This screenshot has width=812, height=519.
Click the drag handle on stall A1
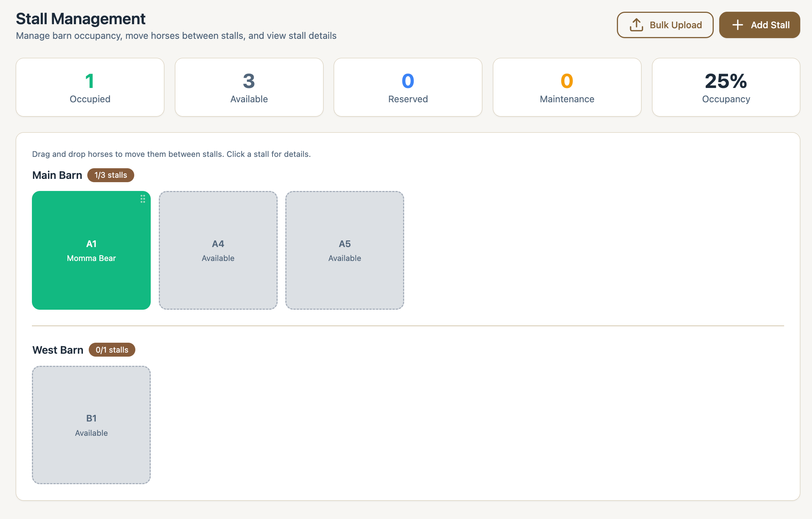(143, 199)
